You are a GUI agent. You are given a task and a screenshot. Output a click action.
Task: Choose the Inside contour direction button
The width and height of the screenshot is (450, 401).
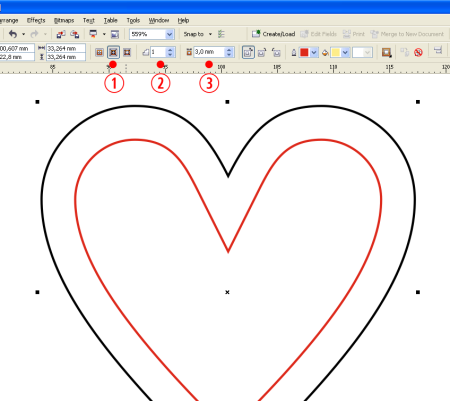pos(113,52)
